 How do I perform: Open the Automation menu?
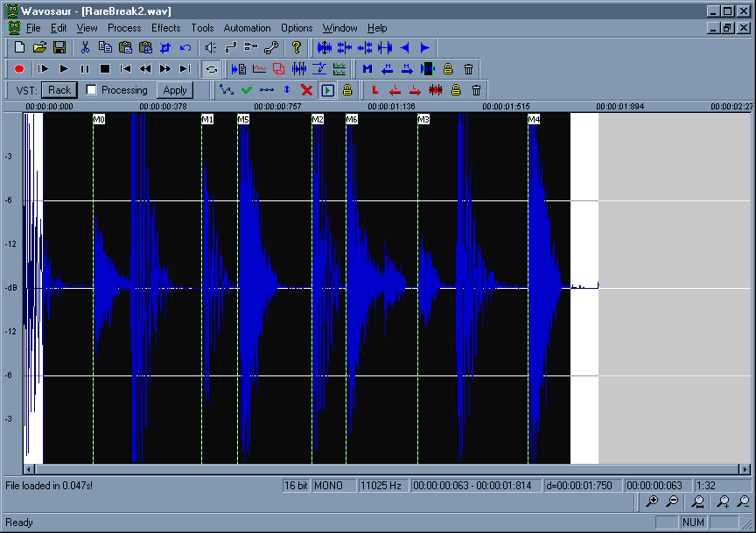pos(247,28)
